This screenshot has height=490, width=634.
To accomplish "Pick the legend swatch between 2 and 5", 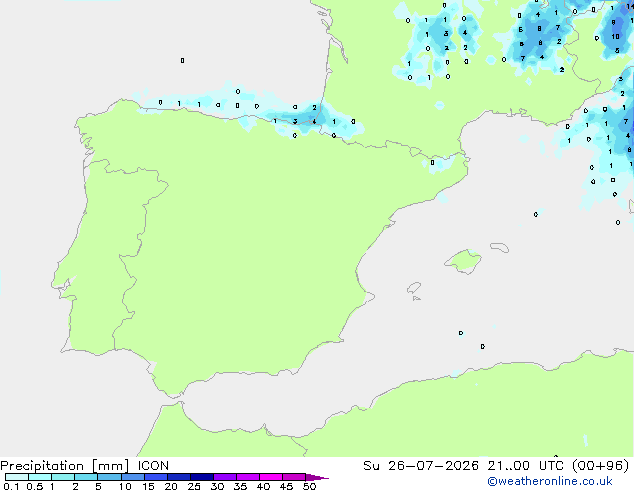I will pos(86,477).
